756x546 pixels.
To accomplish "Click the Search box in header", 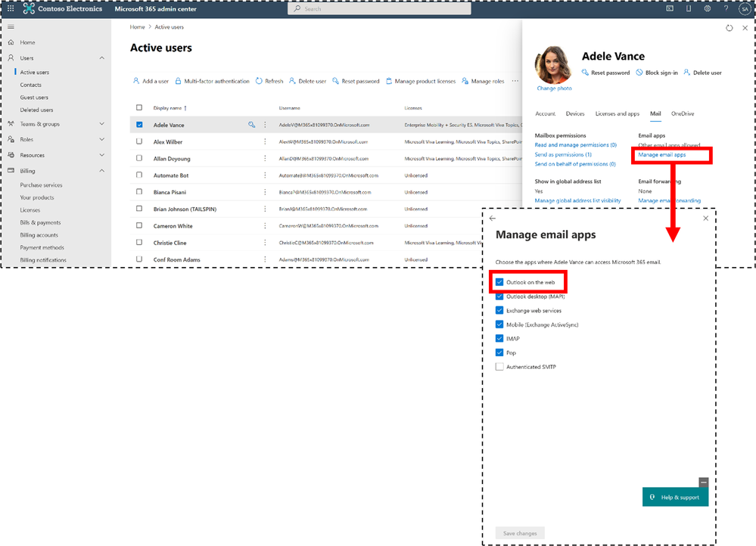I will [379, 8].
